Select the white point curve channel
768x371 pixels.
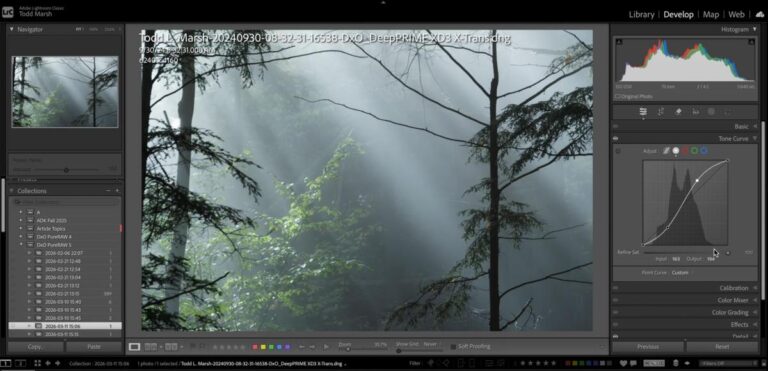tap(676, 151)
